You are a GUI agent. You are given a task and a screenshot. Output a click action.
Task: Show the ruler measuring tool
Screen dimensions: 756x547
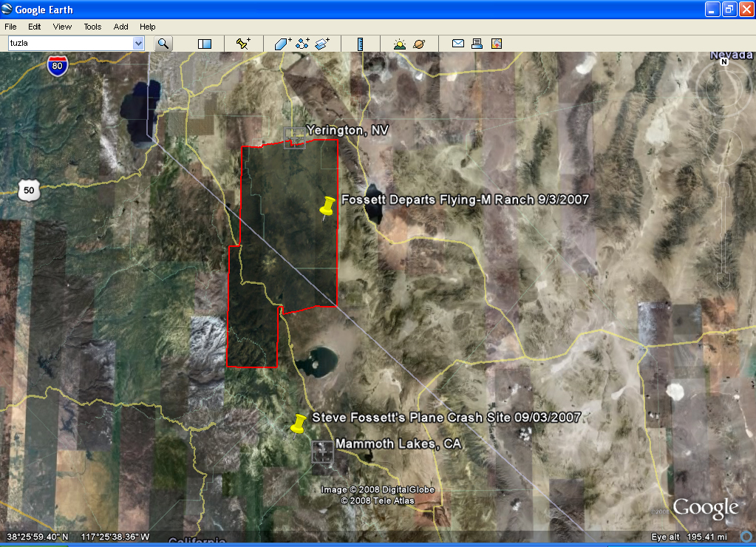361,44
